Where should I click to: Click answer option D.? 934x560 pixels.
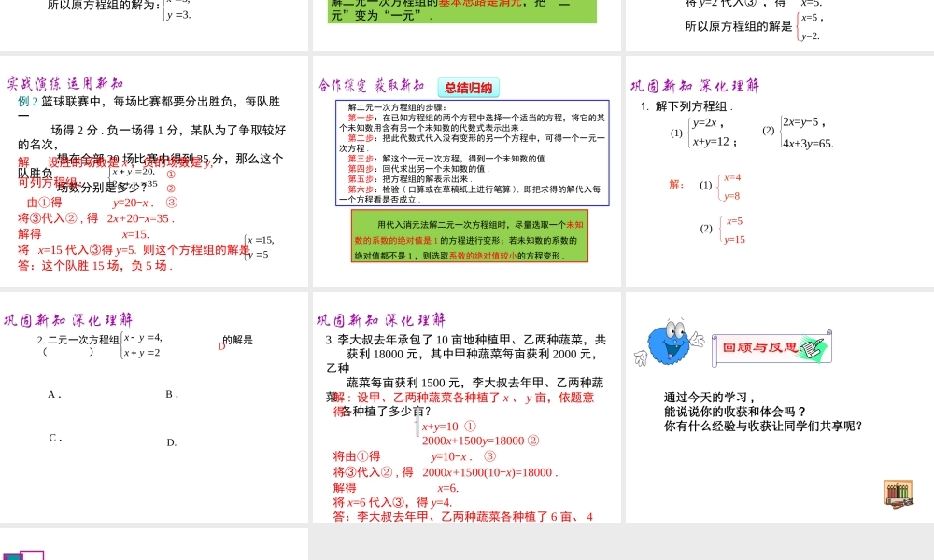point(172,442)
